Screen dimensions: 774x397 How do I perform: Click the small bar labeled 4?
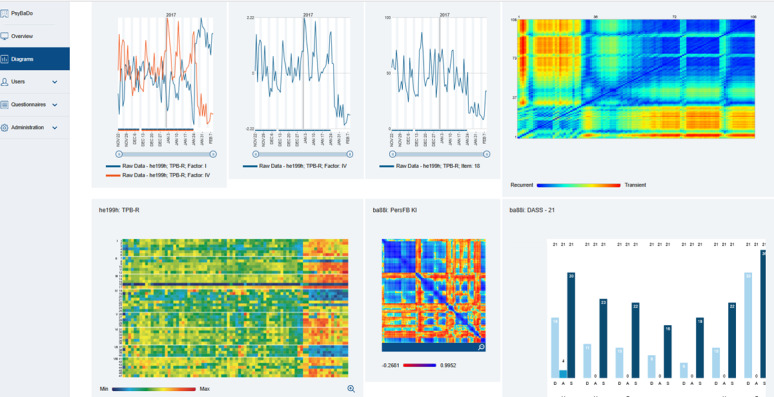pyautogui.click(x=563, y=374)
